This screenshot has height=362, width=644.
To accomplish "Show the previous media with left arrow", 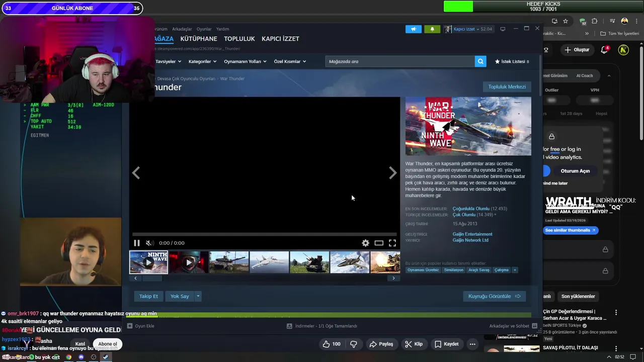I will (136, 173).
